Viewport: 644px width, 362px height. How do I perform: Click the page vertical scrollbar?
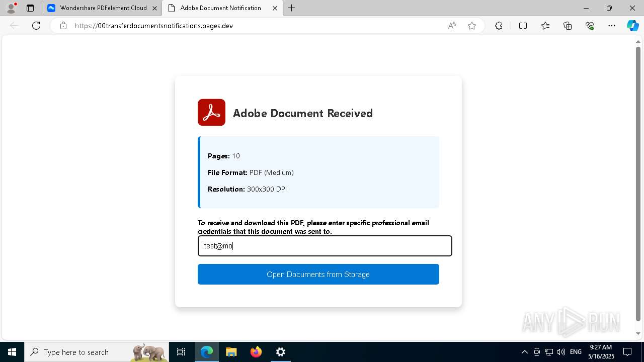click(638, 184)
